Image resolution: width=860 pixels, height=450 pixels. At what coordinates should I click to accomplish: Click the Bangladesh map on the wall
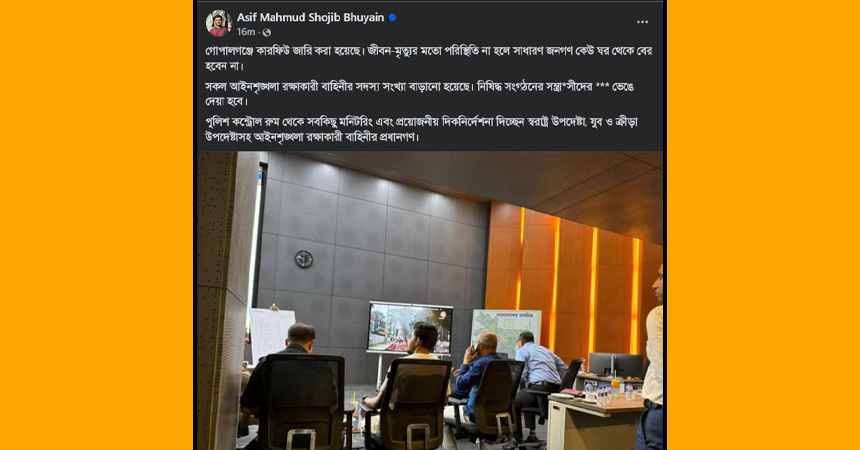[506, 330]
